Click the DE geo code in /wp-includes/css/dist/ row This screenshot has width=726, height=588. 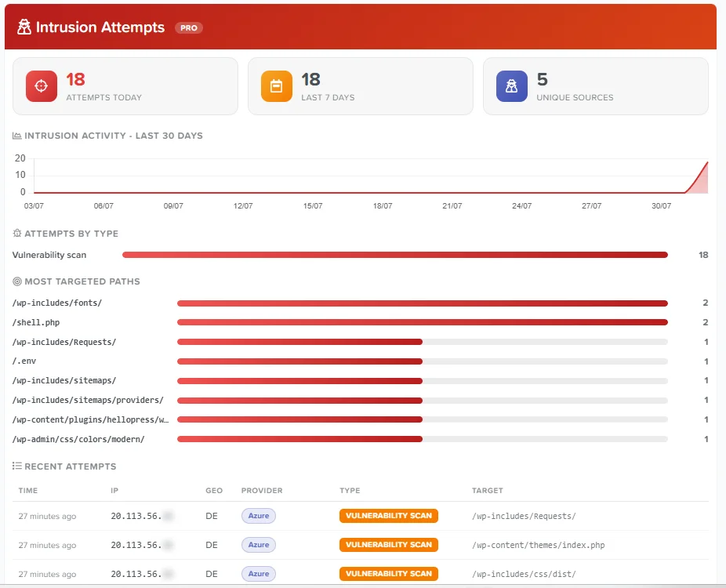pos(212,574)
